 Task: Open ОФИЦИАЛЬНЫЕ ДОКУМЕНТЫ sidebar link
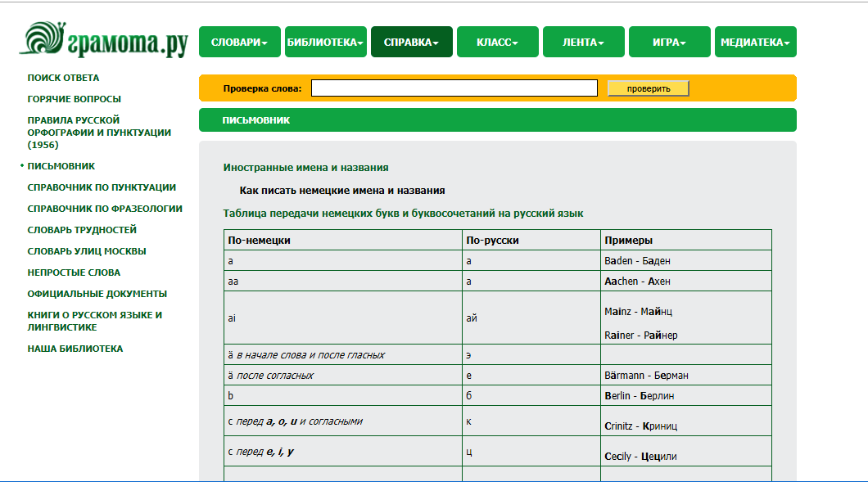tap(97, 294)
